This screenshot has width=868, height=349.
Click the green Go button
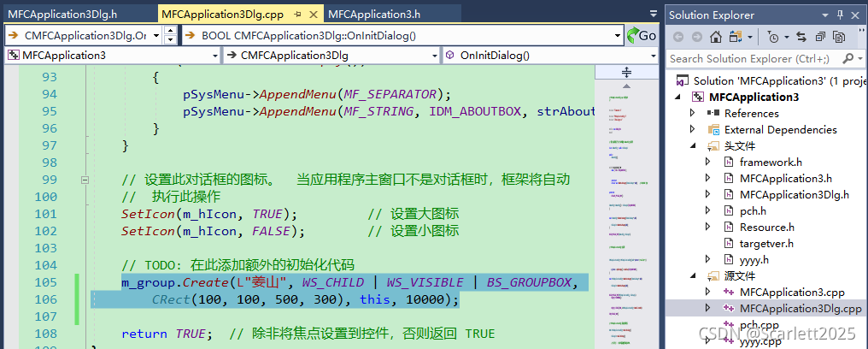pos(641,35)
